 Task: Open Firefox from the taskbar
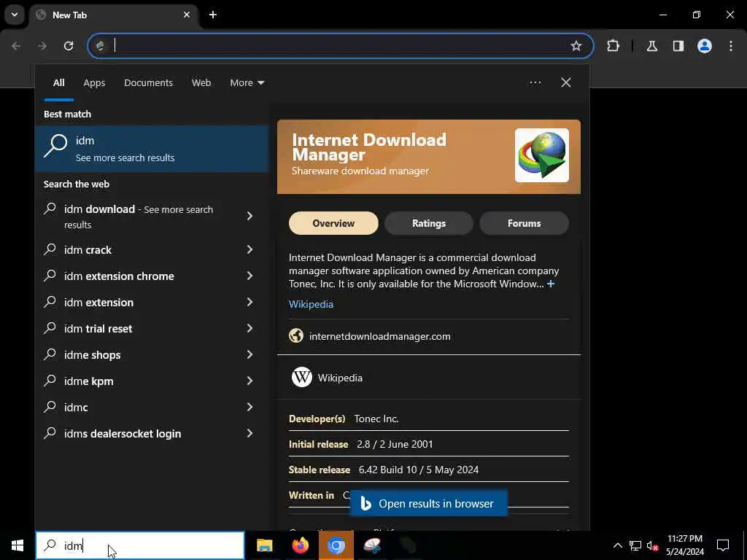pyautogui.click(x=300, y=545)
